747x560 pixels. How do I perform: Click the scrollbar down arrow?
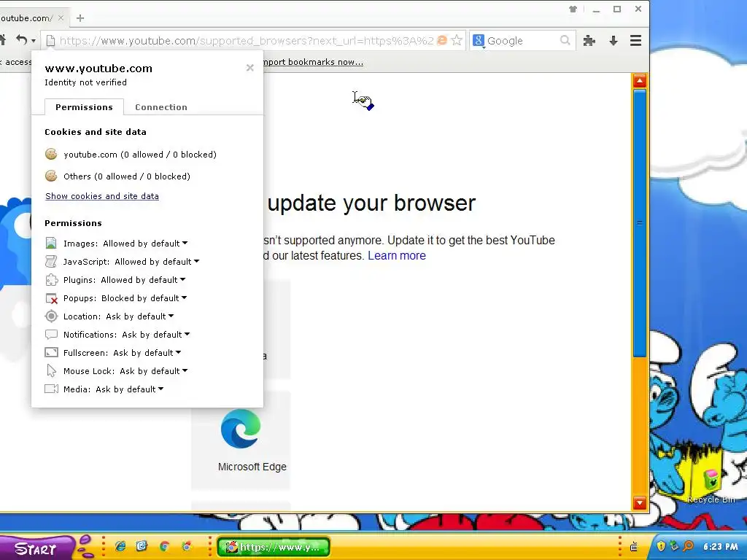point(639,503)
